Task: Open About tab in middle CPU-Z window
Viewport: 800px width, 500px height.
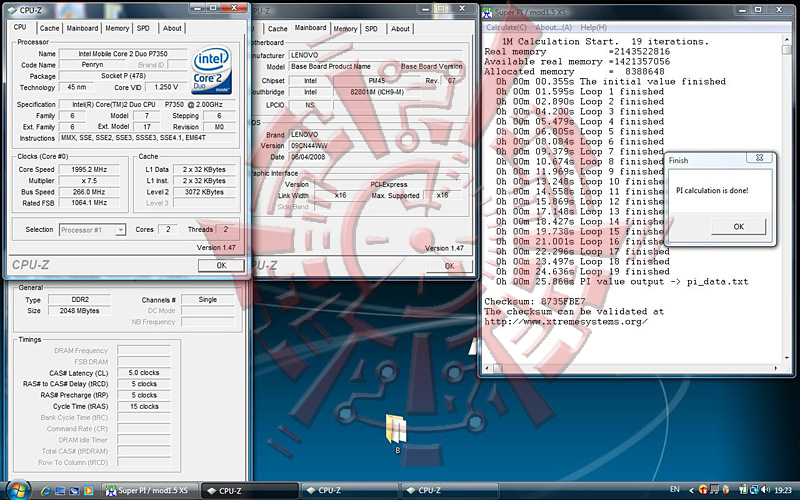Action: 400,29
